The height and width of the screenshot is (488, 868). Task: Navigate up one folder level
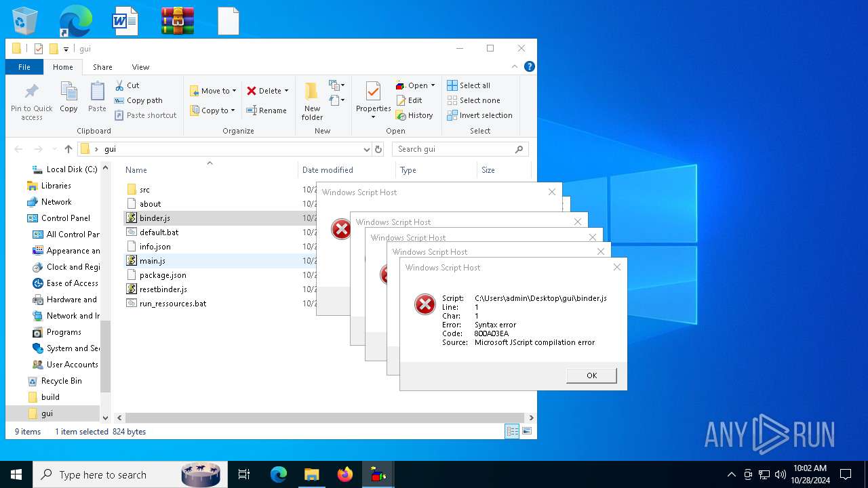[x=68, y=149]
